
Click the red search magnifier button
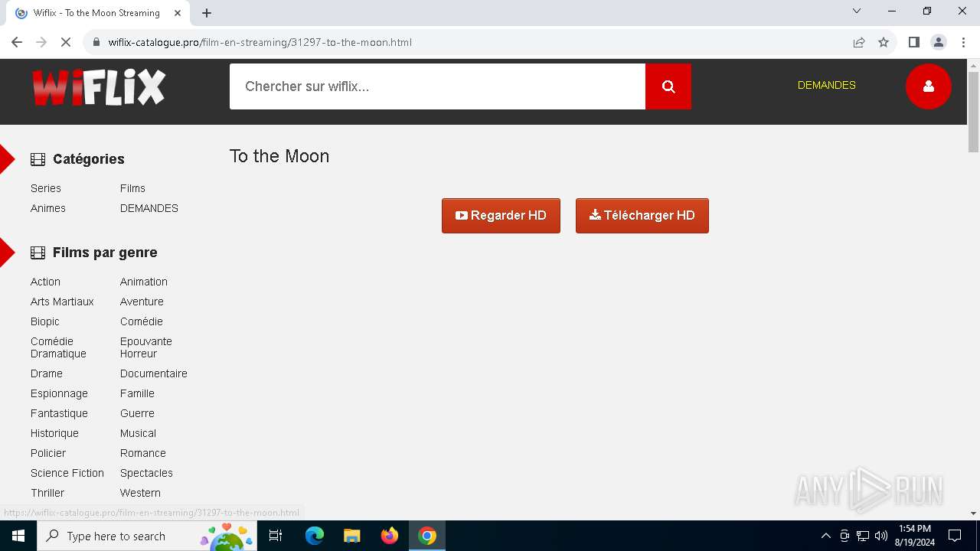[x=668, y=86]
